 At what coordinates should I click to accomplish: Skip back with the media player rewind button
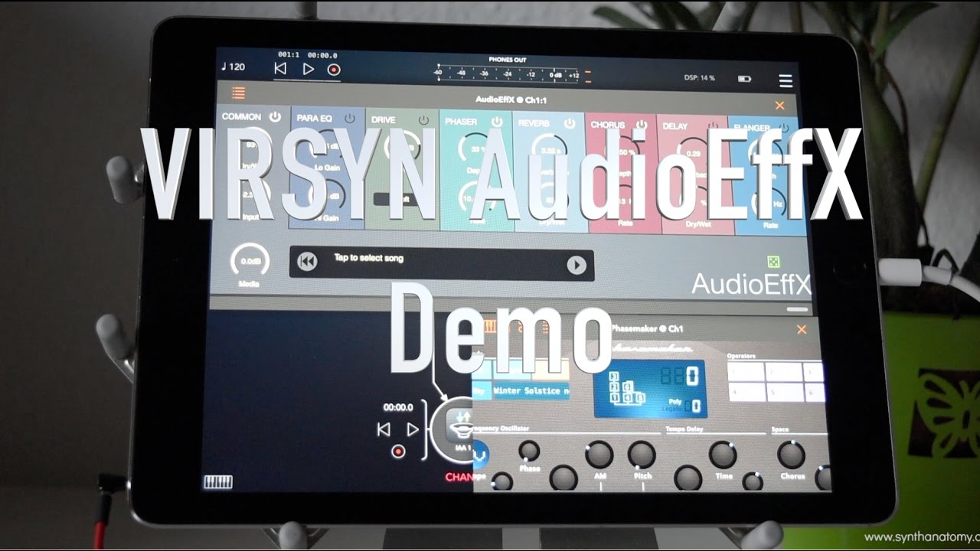tap(306, 262)
